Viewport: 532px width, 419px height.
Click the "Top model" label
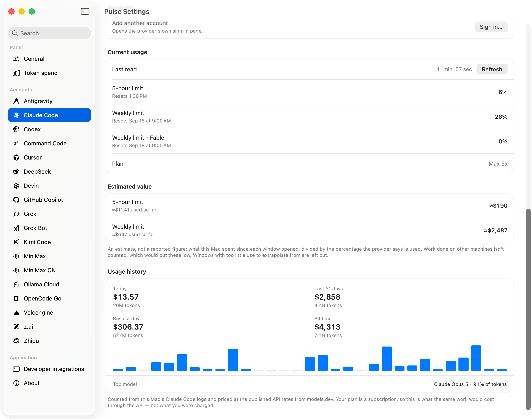click(x=125, y=384)
